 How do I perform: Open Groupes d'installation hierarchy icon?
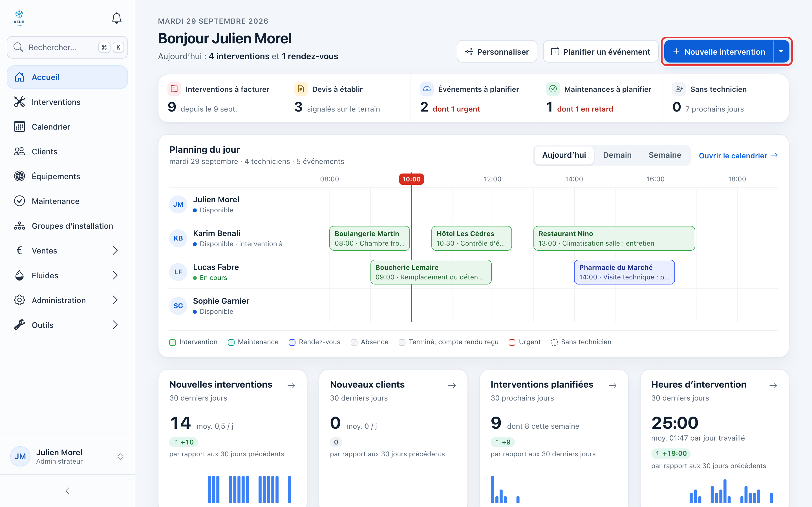click(19, 226)
